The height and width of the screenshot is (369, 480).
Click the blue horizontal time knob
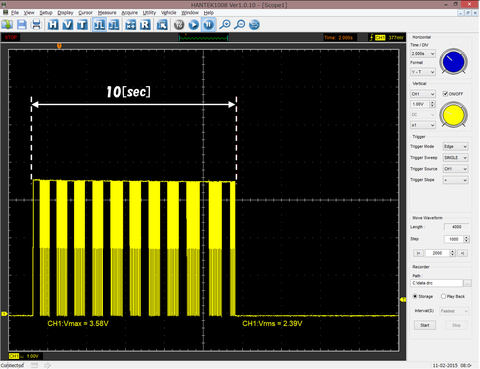point(453,62)
